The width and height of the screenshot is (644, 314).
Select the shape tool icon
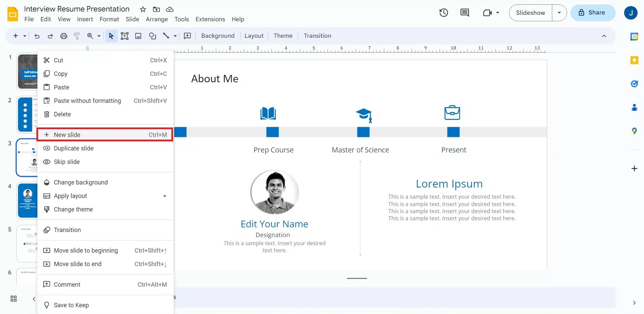pyautogui.click(x=152, y=36)
